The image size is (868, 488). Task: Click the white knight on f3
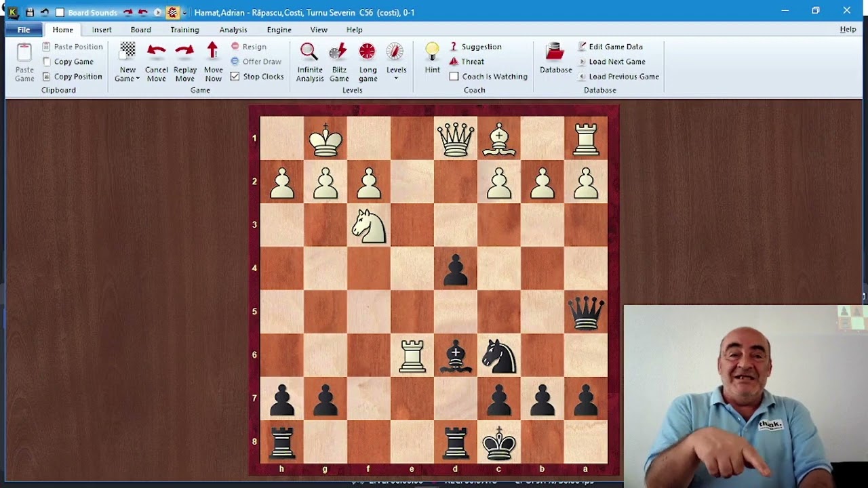click(x=369, y=226)
